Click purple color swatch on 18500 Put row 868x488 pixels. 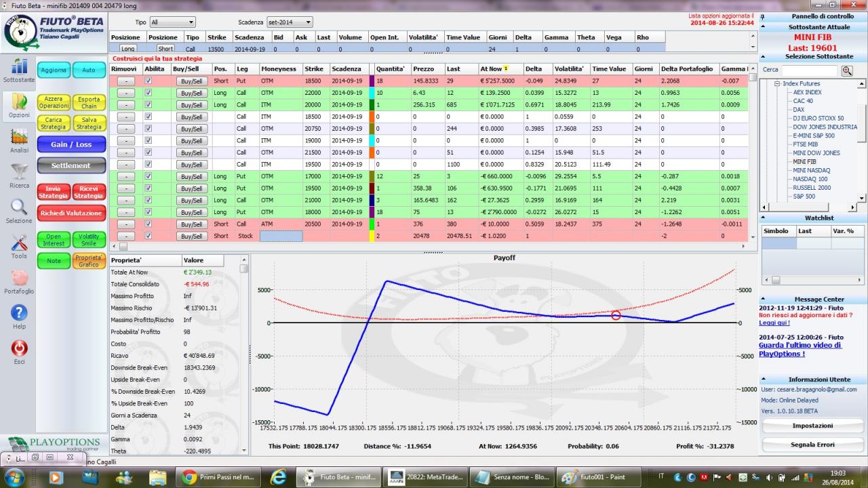372,81
